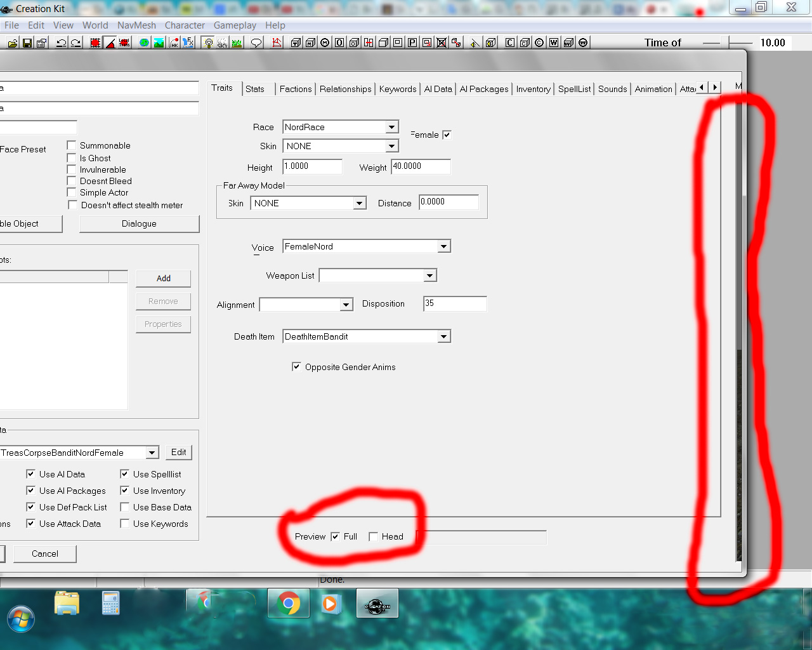
Task: Toggle the Female checkbox
Action: (x=447, y=135)
